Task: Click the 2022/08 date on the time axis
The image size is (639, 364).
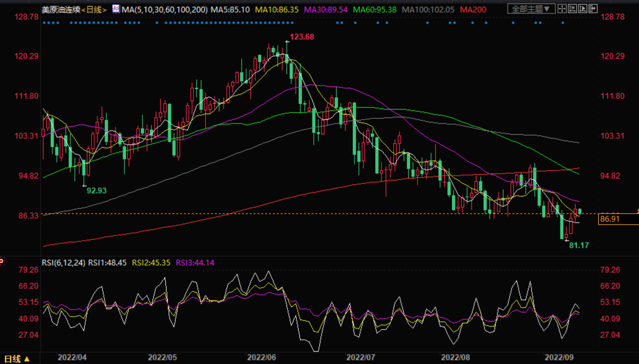Action: 456,357
